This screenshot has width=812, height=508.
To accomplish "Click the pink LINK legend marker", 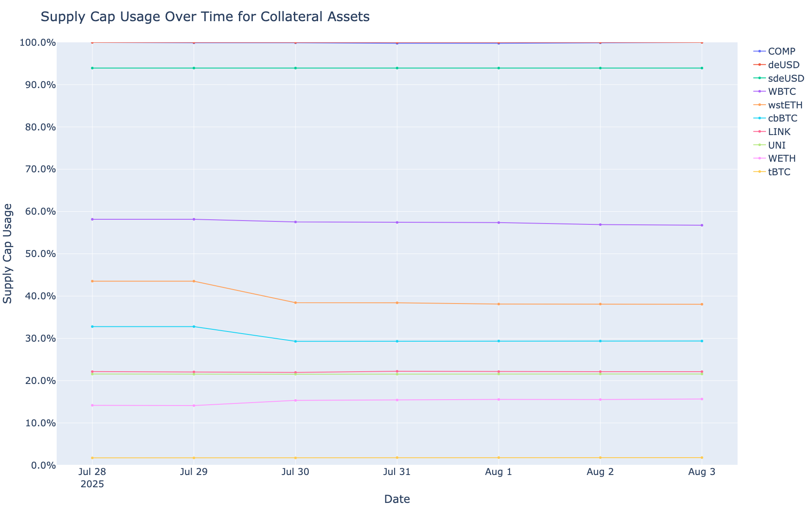I will (x=759, y=132).
